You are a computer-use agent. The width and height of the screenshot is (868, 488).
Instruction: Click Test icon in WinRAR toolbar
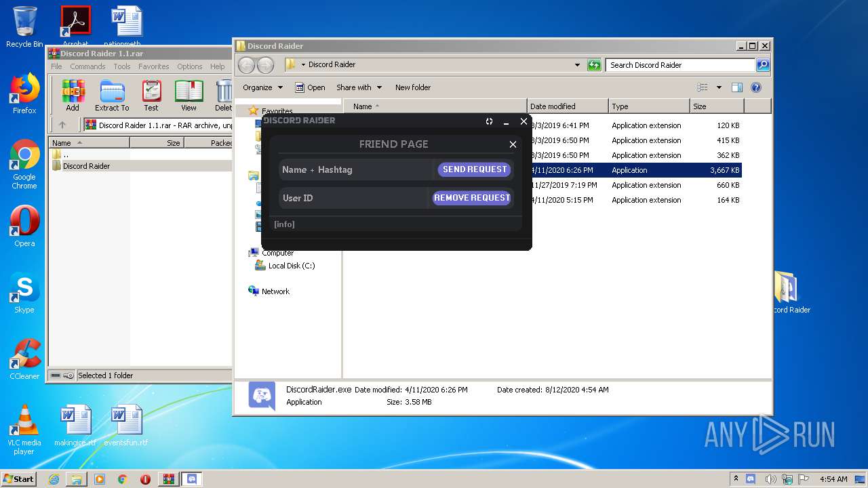point(151,96)
